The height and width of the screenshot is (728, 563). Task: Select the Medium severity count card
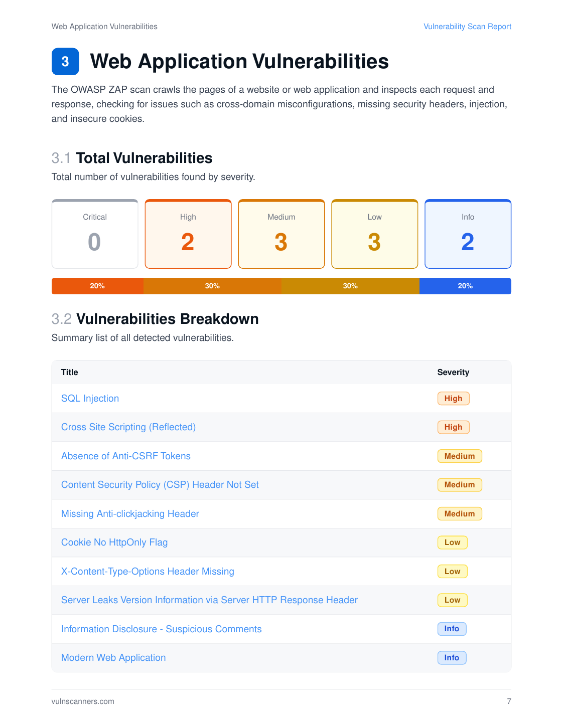coord(281,234)
